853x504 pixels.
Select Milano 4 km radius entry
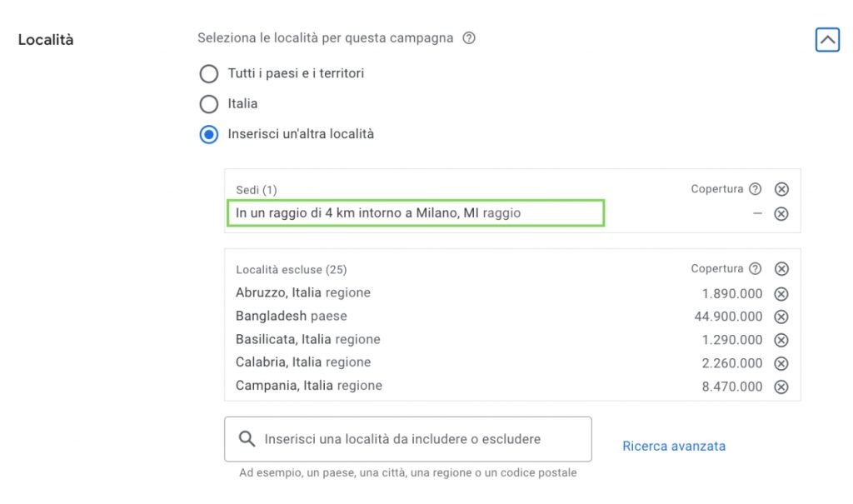(416, 212)
